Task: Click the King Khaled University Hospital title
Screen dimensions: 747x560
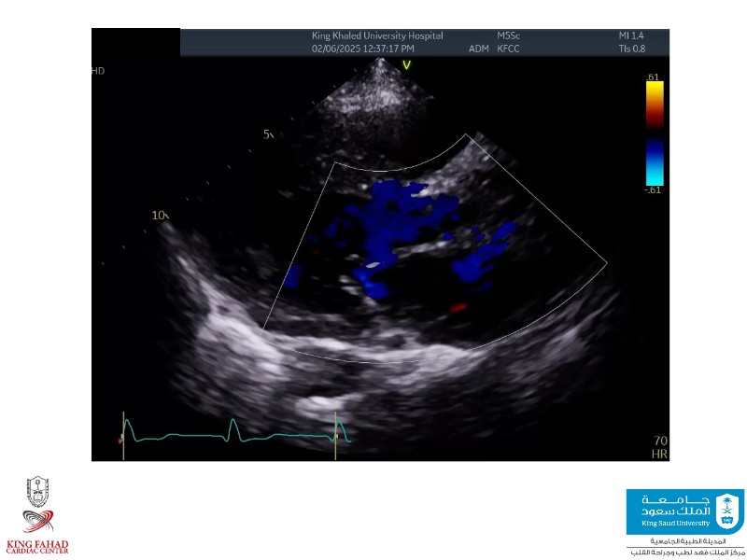Action: click(x=377, y=35)
